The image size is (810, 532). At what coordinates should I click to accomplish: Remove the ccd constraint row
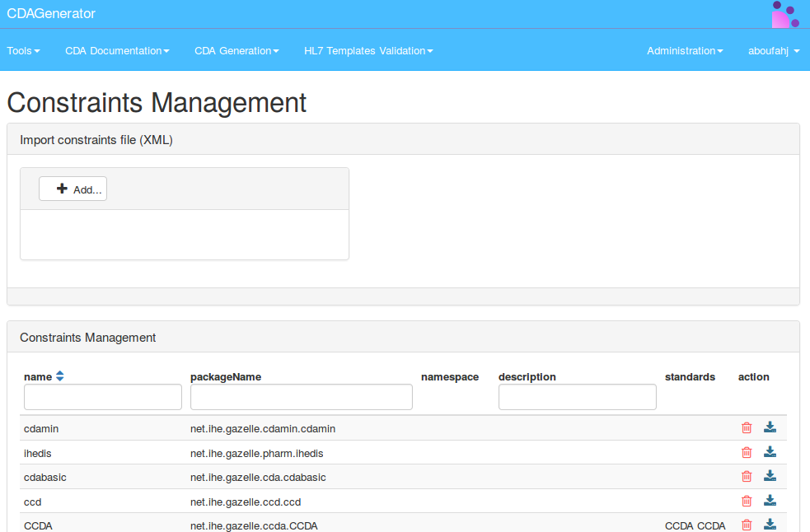coord(747,501)
